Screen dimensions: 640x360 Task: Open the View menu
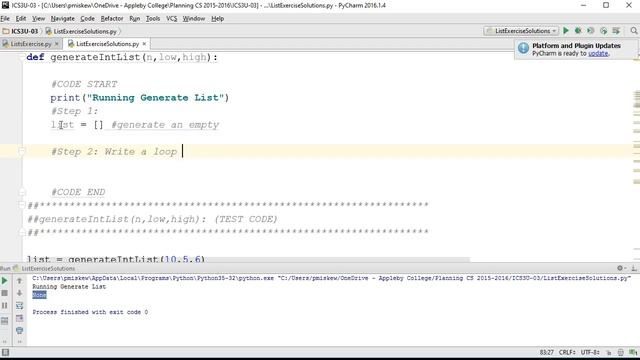click(38, 18)
